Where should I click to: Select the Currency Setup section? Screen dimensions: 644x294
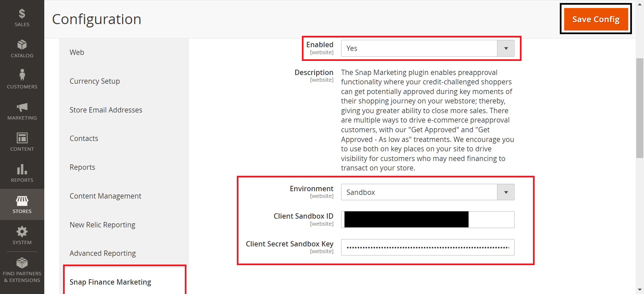(x=95, y=81)
